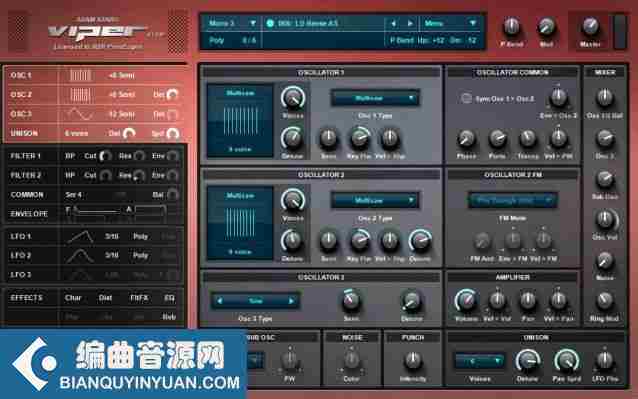The image size is (638, 399).
Task: Open the LFO 1 section in sidebar
Action: click(x=94, y=236)
